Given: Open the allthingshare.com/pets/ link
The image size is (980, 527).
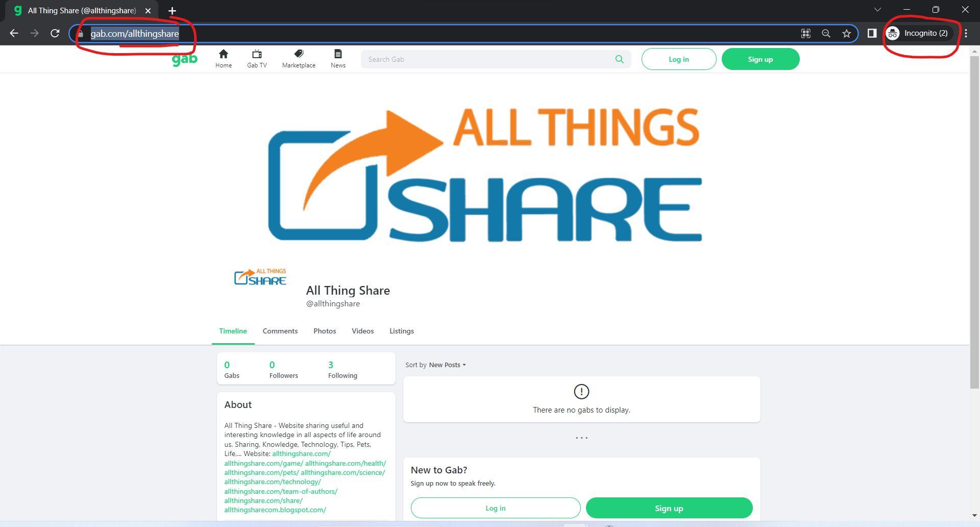Looking at the screenshot, I should (x=261, y=472).
